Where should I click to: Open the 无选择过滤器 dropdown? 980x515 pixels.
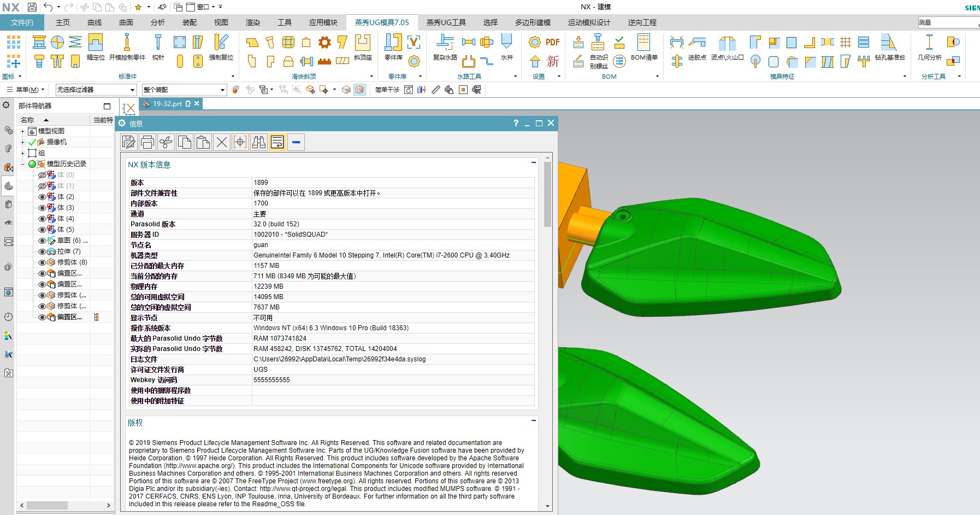click(x=96, y=90)
